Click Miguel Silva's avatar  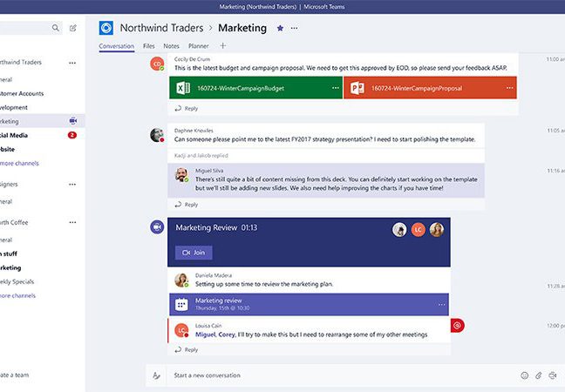tap(181, 175)
